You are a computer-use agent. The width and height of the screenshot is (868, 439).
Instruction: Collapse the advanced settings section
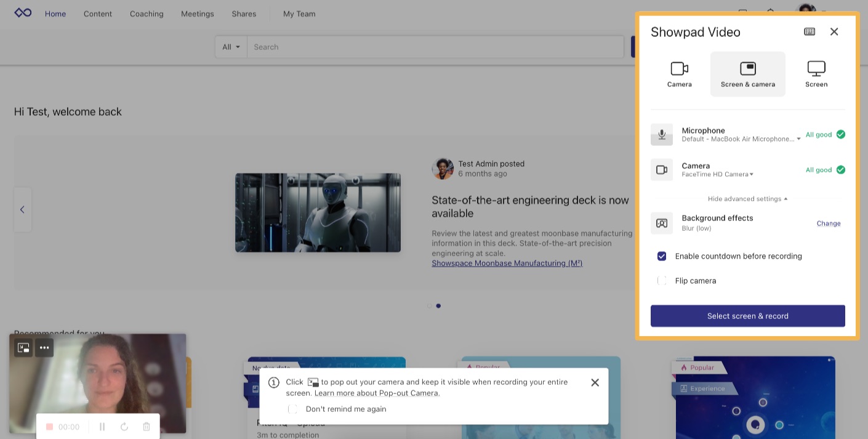[747, 198]
